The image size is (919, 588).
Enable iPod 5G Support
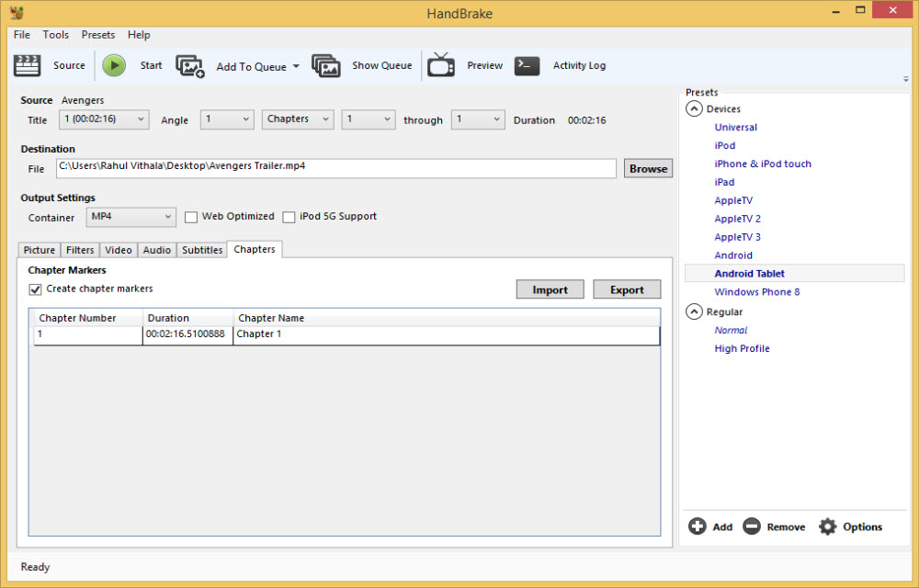[x=289, y=216]
